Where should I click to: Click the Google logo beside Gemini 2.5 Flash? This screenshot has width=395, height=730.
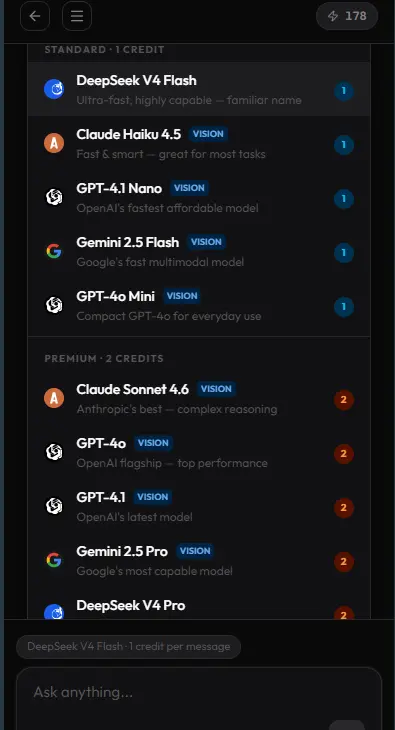coord(54,251)
